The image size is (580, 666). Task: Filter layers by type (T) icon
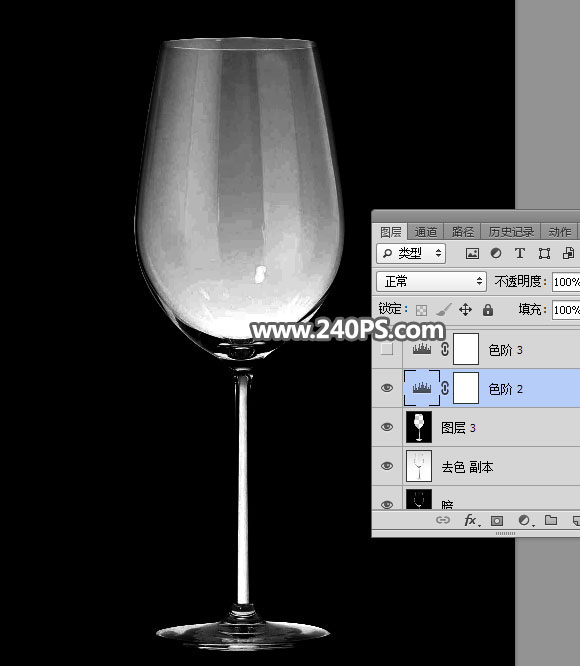click(x=519, y=254)
